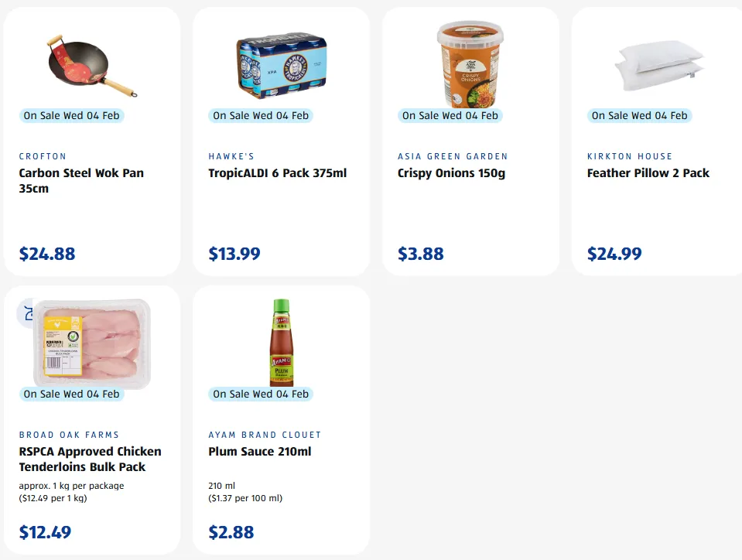This screenshot has width=742, height=560.
Task: Click the $13.99 TropicALDI price
Action: (234, 254)
